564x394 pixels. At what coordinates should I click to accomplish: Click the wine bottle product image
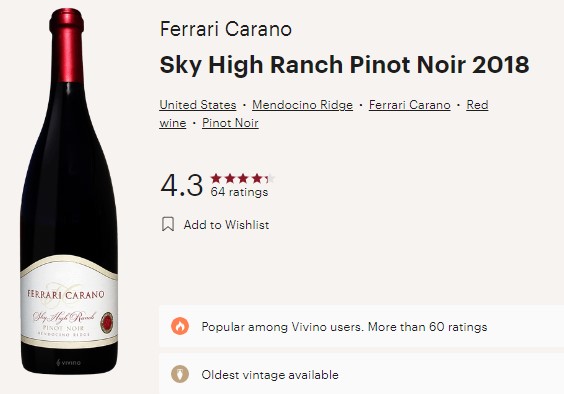pyautogui.click(x=69, y=191)
